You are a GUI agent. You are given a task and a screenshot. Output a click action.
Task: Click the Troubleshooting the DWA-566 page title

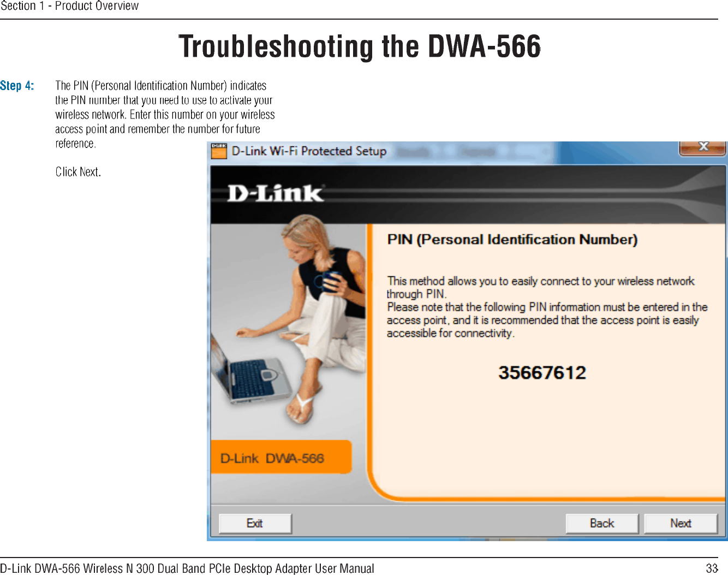coord(360,46)
